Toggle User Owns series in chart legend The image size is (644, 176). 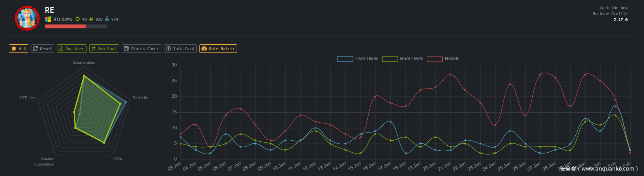click(x=358, y=59)
